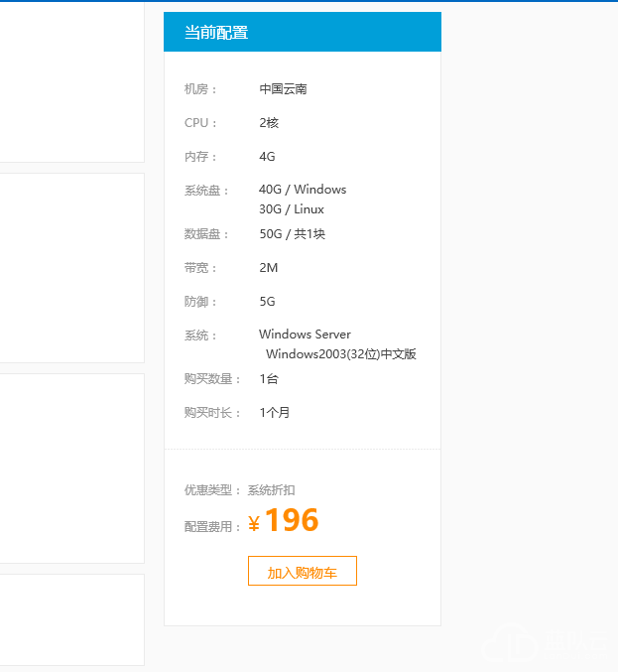This screenshot has height=672, width=618.
Task: Click the 加入购物车 button
Action: [303, 571]
